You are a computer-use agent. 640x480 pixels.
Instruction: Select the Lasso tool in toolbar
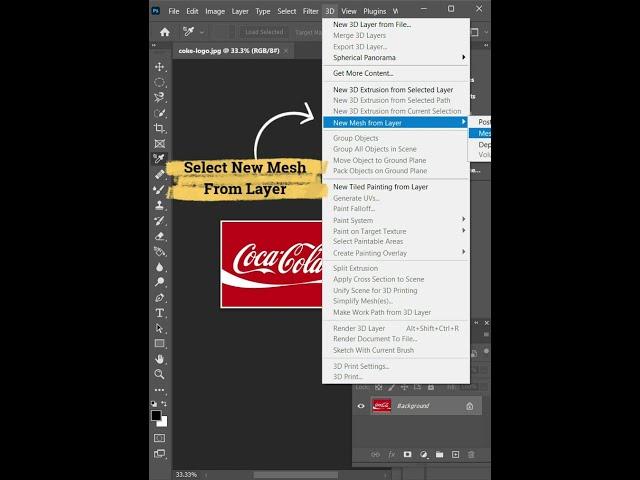pos(159,97)
